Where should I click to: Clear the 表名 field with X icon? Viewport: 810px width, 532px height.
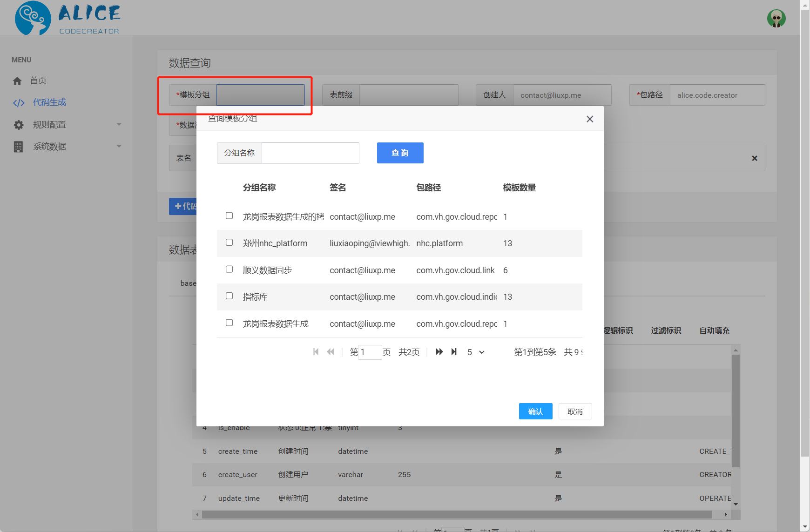click(x=755, y=158)
